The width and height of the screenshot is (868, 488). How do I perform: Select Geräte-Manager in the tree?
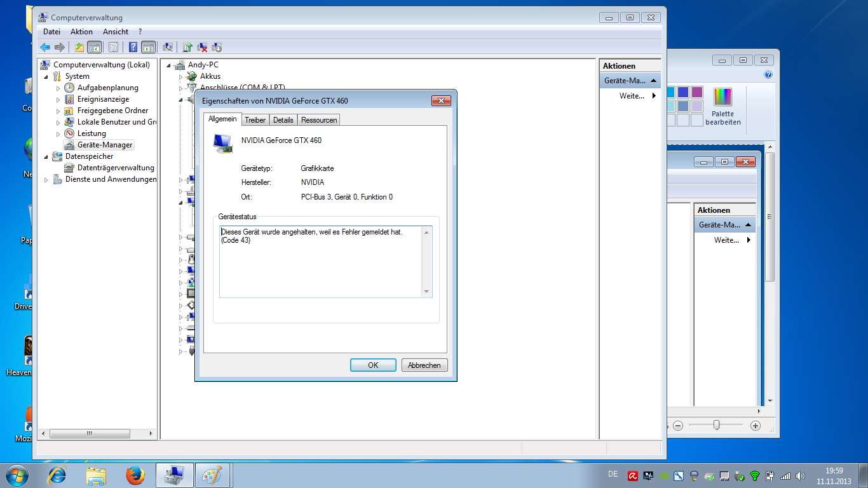[x=105, y=145]
